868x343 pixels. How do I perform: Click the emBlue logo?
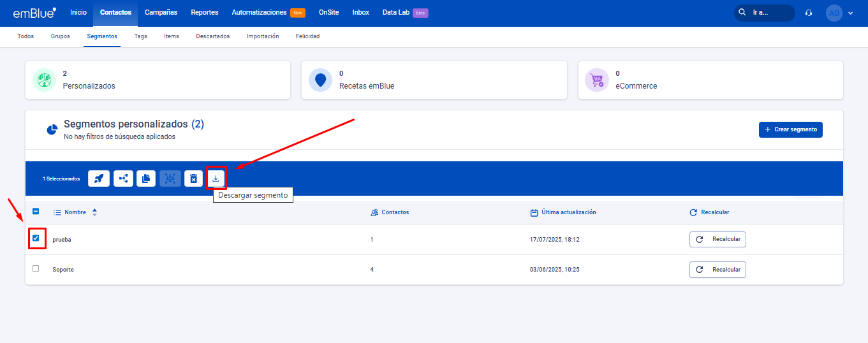tap(34, 13)
